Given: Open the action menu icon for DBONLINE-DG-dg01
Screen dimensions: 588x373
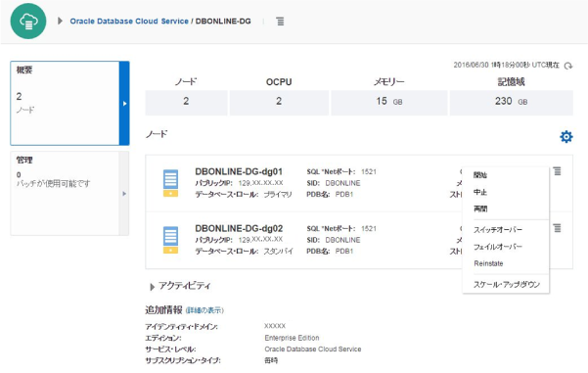Looking at the screenshot, I should (x=558, y=171).
